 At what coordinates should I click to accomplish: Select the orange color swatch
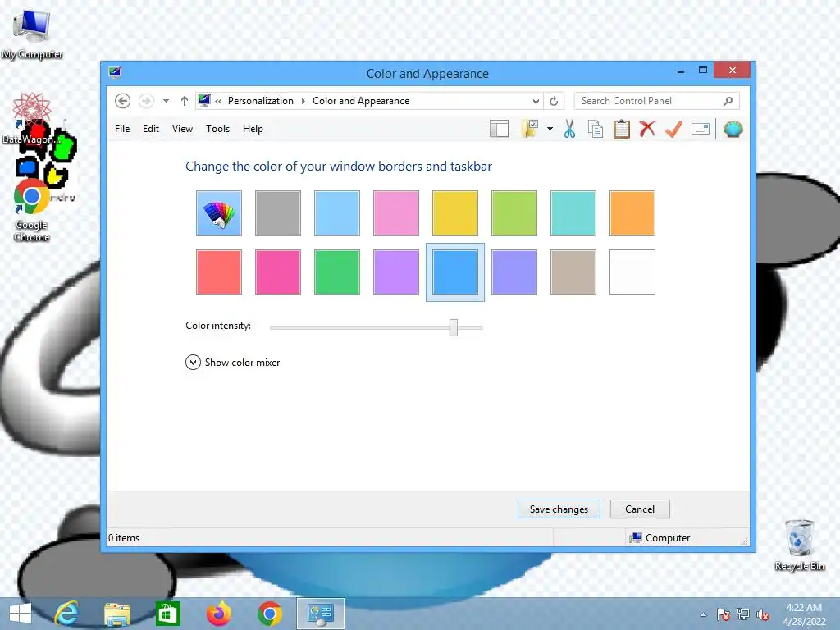click(x=632, y=213)
